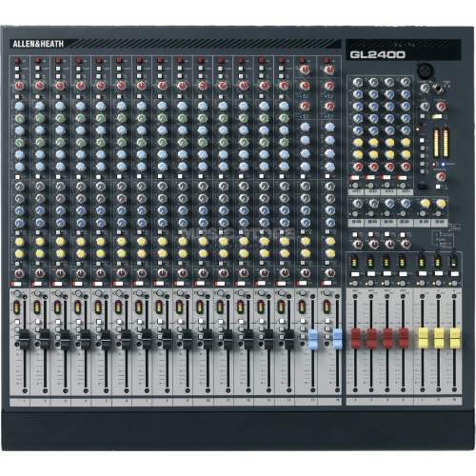Click the leftmost yellow master fader

pos(423,338)
